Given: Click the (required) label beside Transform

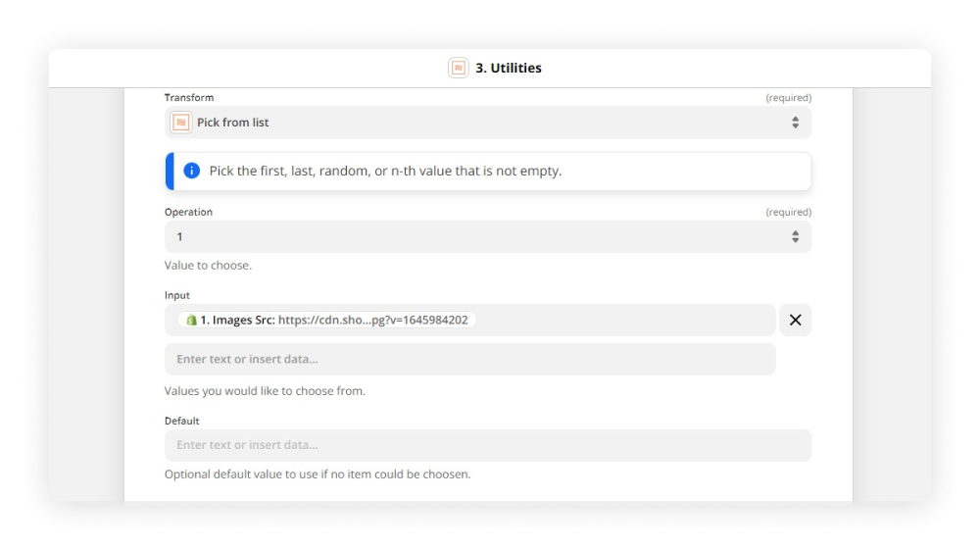Looking at the screenshot, I should [x=789, y=97].
